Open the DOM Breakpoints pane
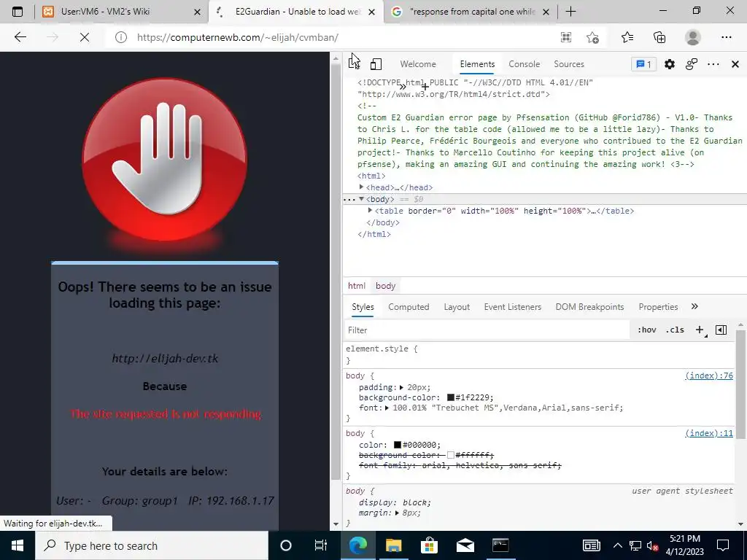Screen dimensions: 747x560 point(589,307)
